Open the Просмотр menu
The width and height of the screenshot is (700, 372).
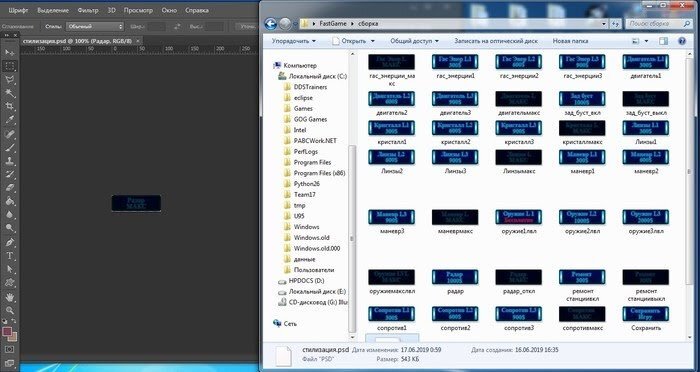[x=138, y=10]
